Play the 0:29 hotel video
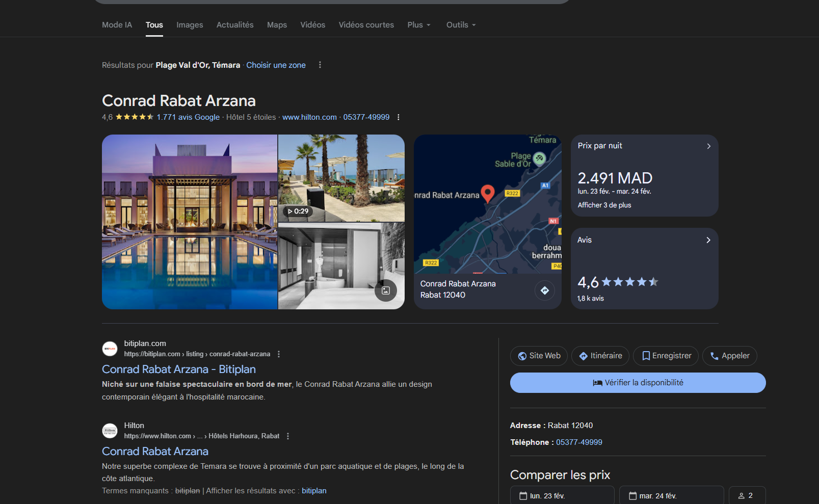The height and width of the screenshot is (504, 819). (298, 211)
